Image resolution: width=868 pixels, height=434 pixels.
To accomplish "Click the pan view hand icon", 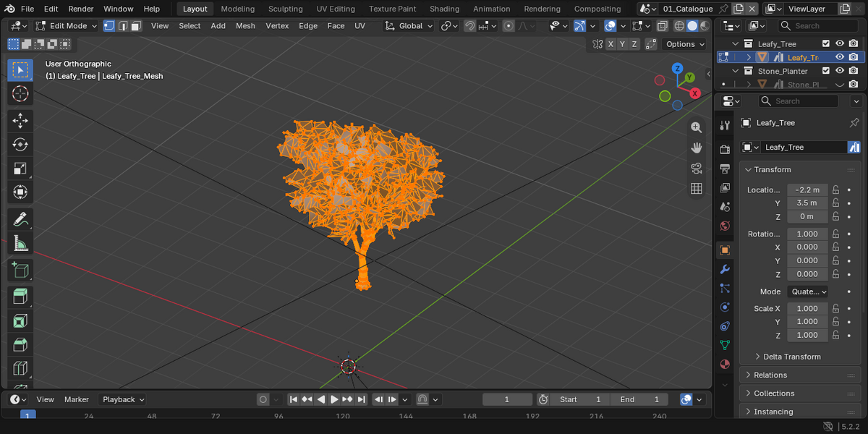I will coord(697,148).
